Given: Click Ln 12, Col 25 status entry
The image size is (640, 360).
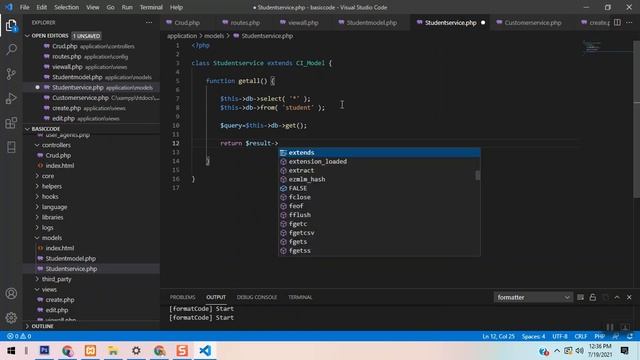Looking at the screenshot, I should coord(498,336).
